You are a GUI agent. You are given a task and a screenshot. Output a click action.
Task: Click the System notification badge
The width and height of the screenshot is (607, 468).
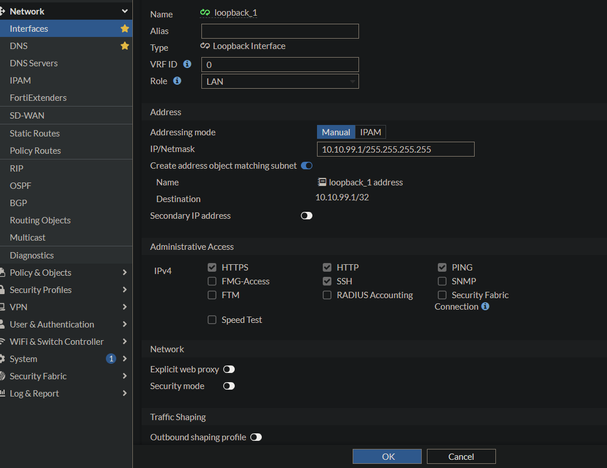(111, 358)
